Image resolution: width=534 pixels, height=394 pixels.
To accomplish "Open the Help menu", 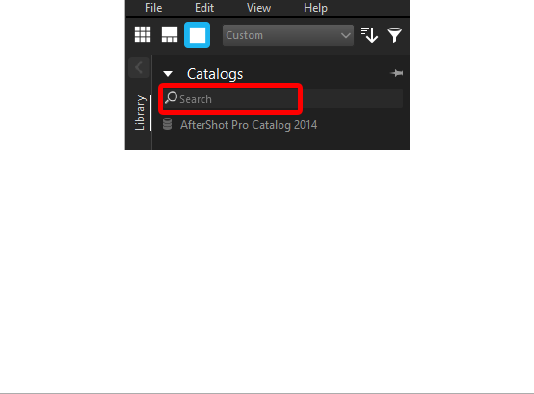I will (x=316, y=8).
